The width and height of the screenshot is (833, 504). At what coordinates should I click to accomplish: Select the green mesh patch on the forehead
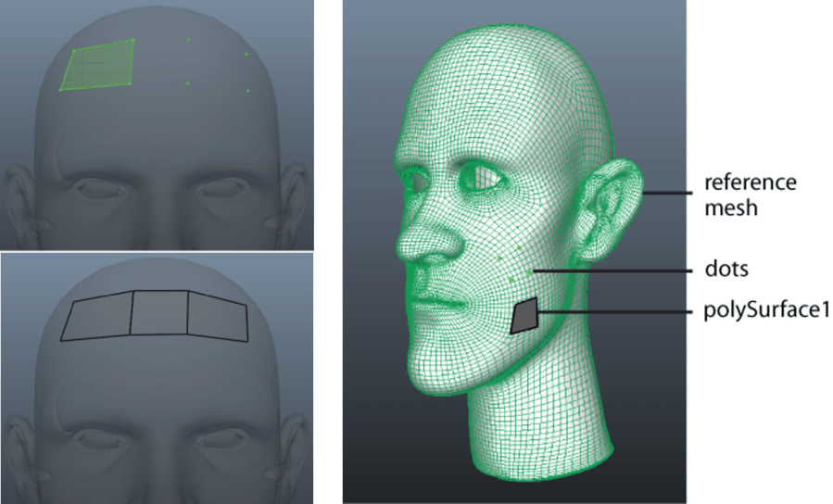click(x=99, y=66)
